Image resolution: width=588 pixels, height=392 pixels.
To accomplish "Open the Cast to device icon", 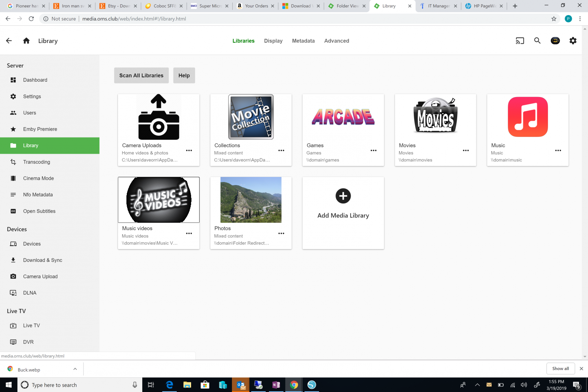I will [x=520, y=41].
